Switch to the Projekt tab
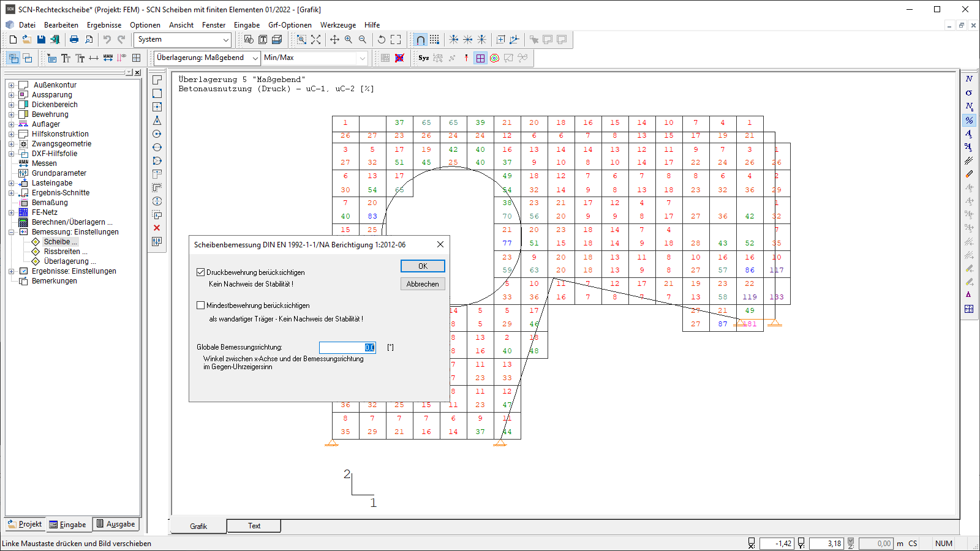Screen dimensions: 980x551 (25, 524)
